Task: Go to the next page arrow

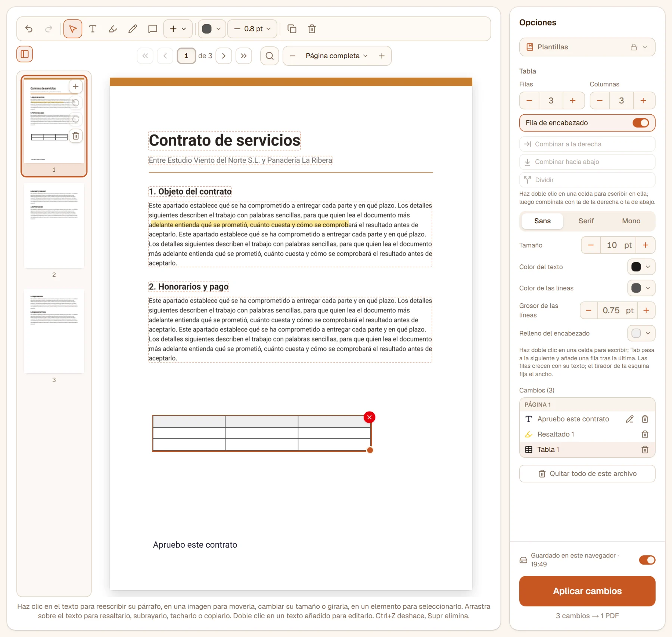Action: (224, 56)
